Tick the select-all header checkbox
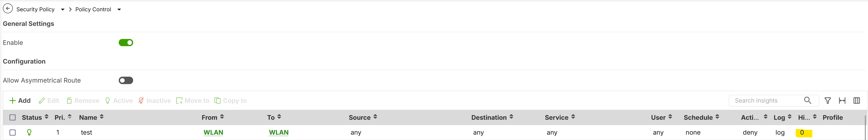 click(13, 117)
